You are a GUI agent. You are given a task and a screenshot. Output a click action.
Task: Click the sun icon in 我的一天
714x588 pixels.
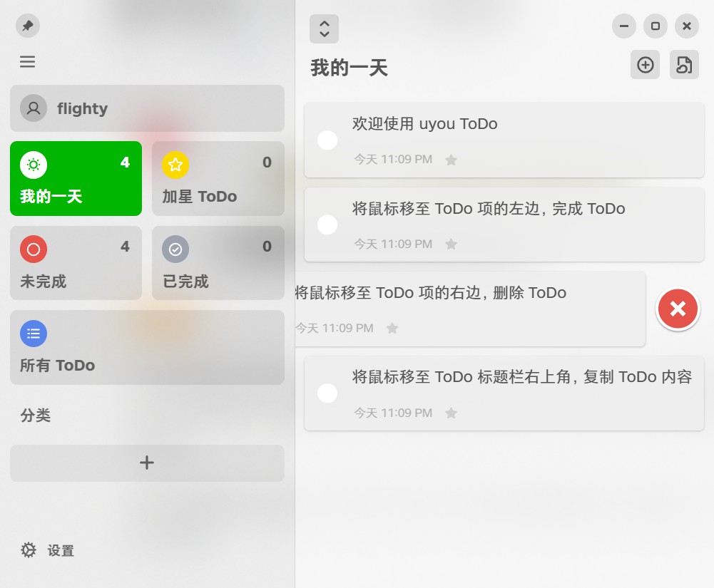(x=34, y=165)
